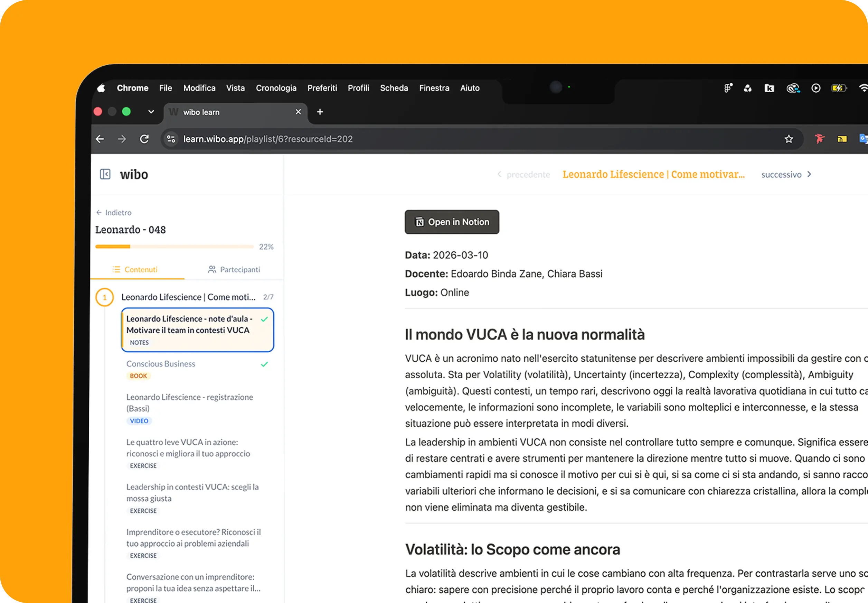Open Imprenditore o esecutore? exercise
The height and width of the screenshot is (603, 868).
pyautogui.click(x=197, y=543)
